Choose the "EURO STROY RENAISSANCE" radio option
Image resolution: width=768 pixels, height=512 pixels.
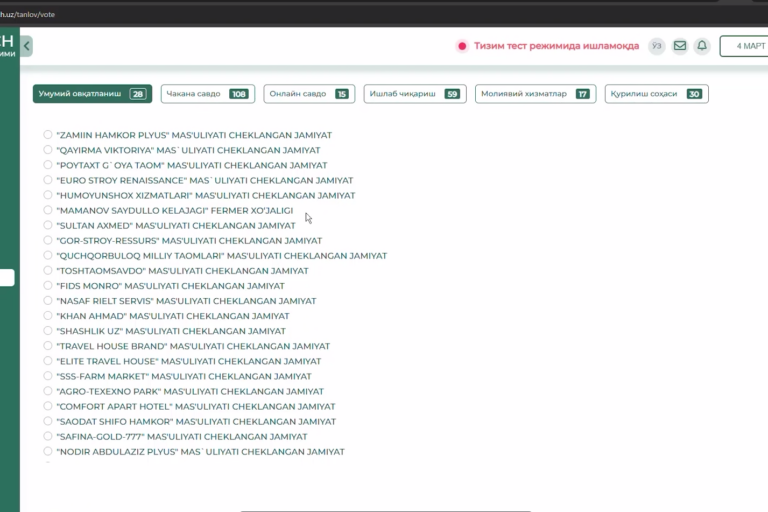48,180
